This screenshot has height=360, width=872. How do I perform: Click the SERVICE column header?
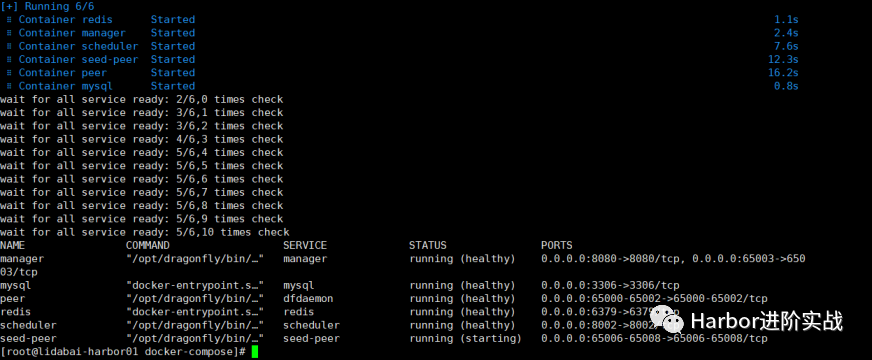(305, 245)
